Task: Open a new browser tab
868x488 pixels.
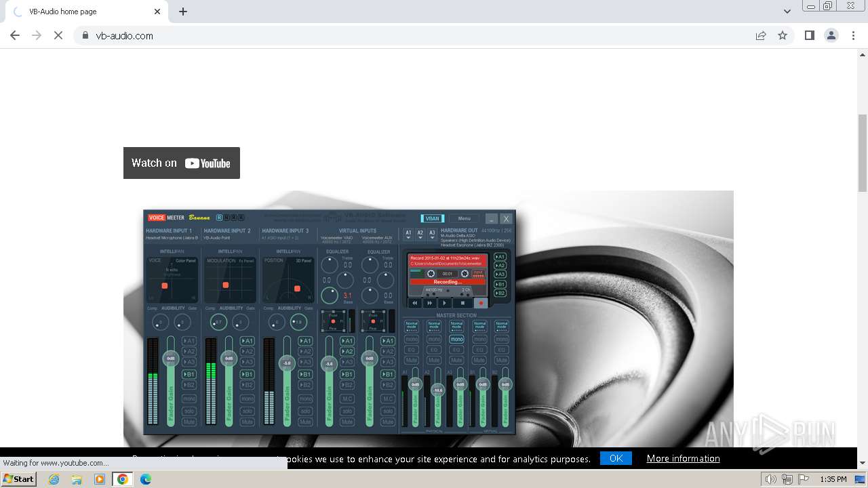Action: 183,12
